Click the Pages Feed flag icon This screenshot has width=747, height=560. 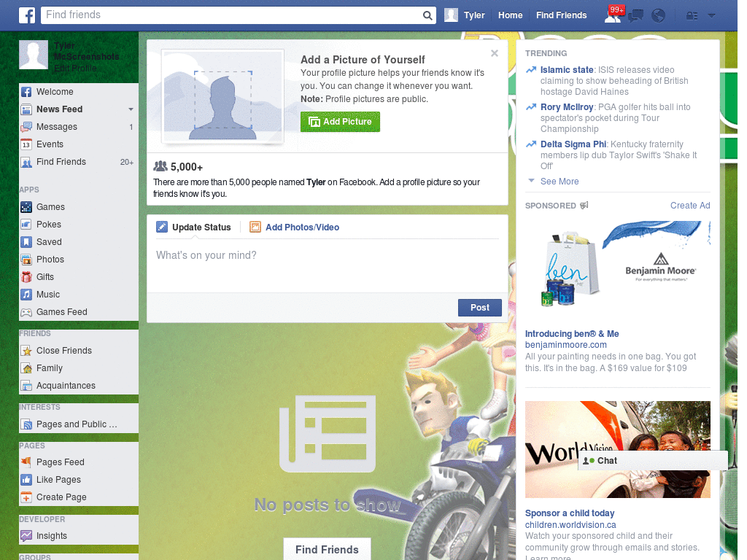[x=26, y=462]
